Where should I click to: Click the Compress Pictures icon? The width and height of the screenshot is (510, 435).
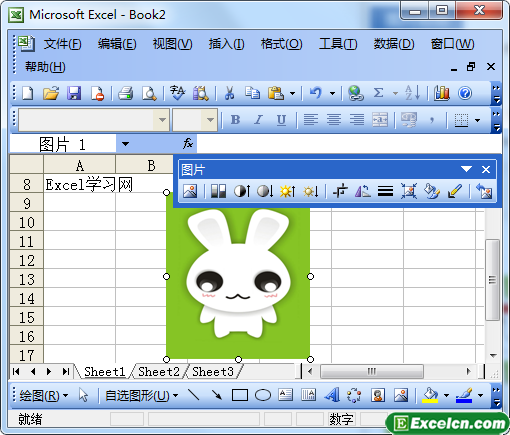tap(409, 191)
